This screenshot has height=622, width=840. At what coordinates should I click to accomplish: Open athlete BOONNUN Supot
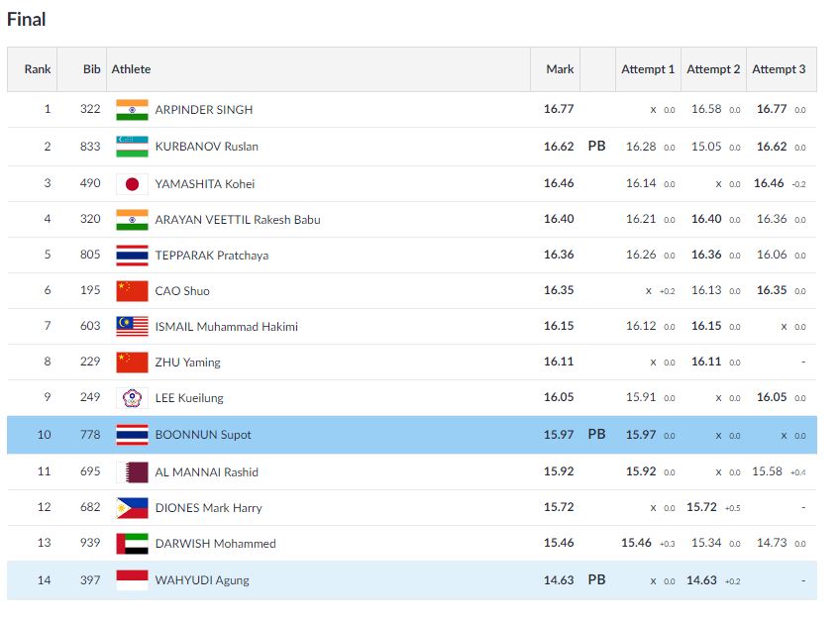[202, 435]
